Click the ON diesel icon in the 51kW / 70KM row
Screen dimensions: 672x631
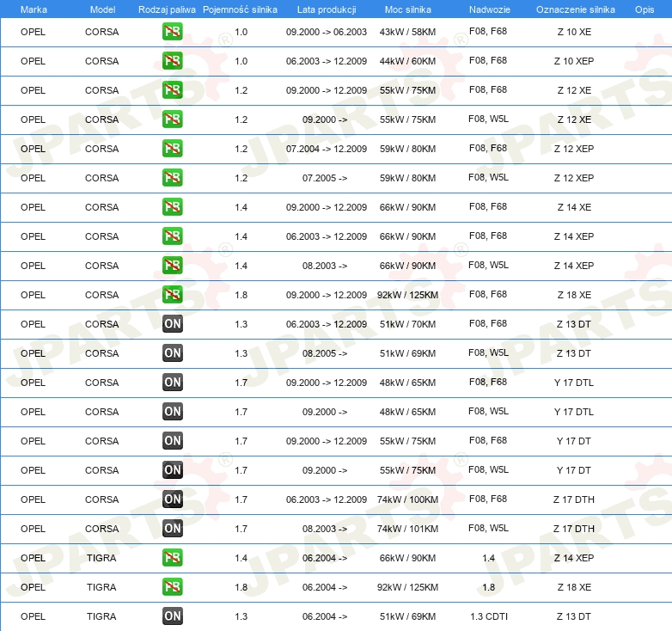coord(172,323)
